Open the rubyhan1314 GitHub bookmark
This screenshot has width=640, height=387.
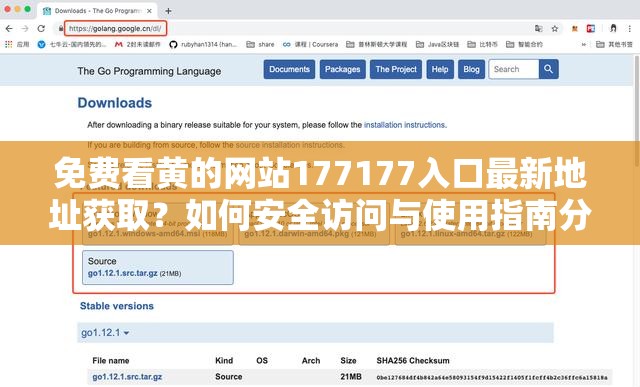click(x=203, y=44)
